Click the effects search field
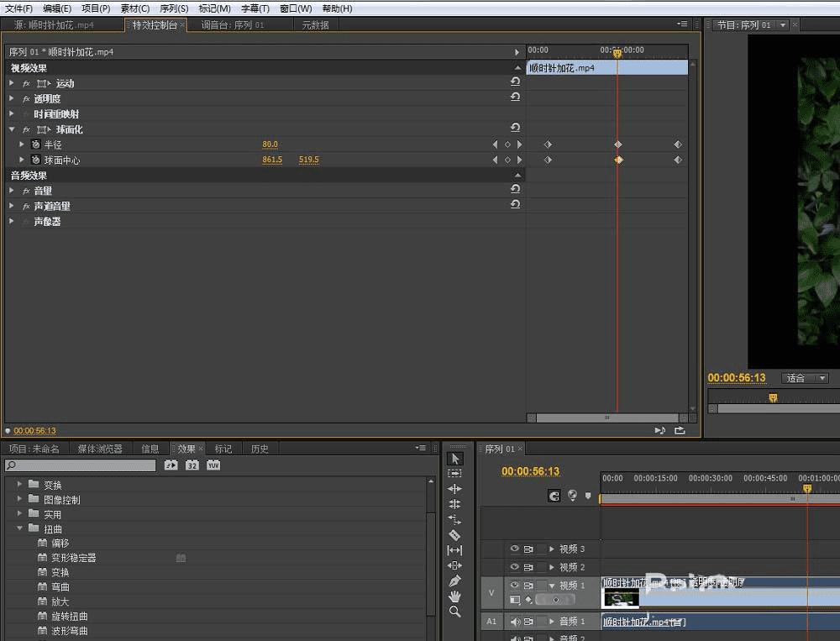 (x=81, y=465)
